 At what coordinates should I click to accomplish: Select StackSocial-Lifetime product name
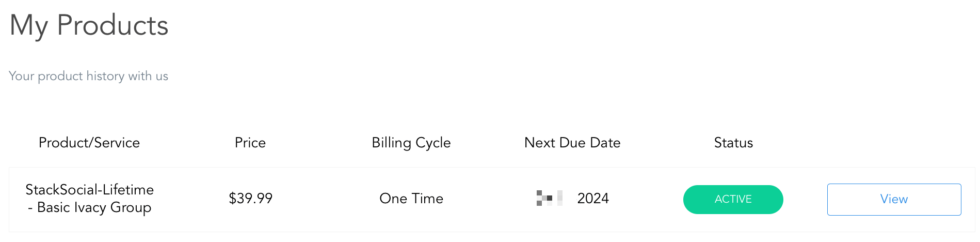(x=90, y=190)
